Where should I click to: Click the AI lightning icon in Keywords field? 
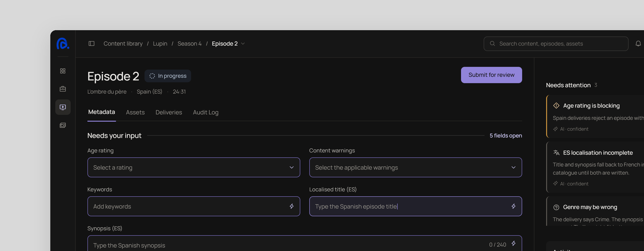(x=292, y=206)
